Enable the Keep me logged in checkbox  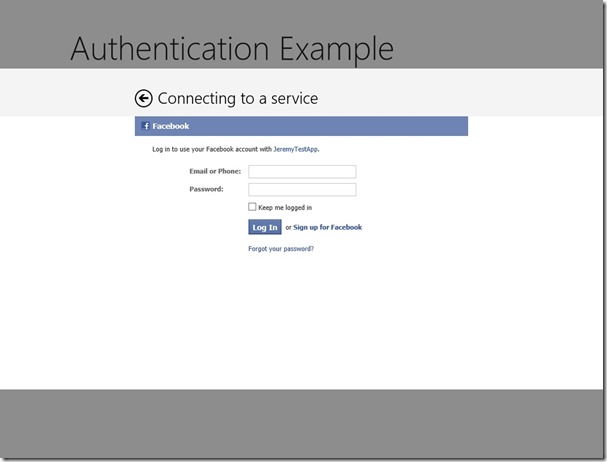[x=252, y=207]
